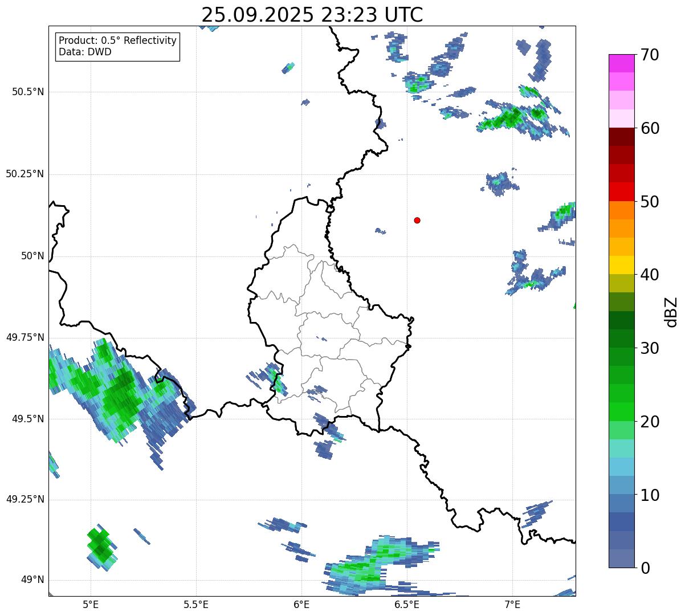This screenshot has width=685, height=616.
Task: Click the red location marker dot
Action: 417,220
